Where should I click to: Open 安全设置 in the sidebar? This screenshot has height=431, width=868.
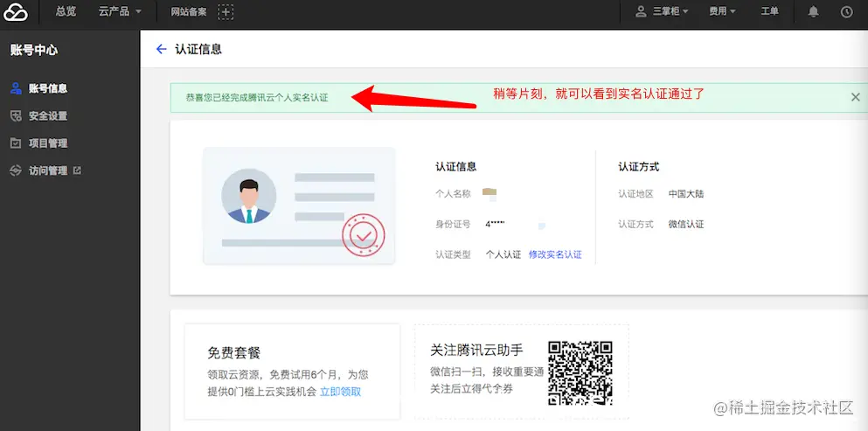tap(48, 116)
